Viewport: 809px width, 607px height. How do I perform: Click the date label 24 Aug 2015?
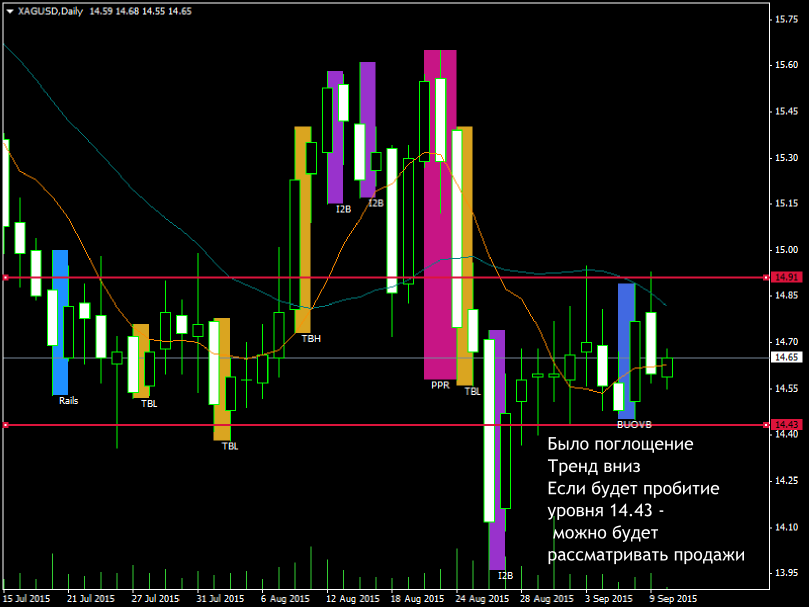(x=482, y=599)
